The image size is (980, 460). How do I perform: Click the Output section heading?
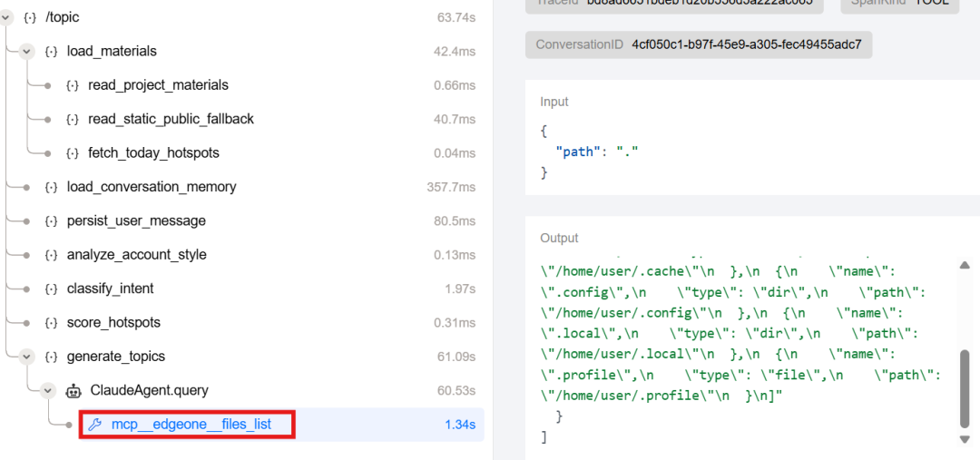[x=559, y=238]
